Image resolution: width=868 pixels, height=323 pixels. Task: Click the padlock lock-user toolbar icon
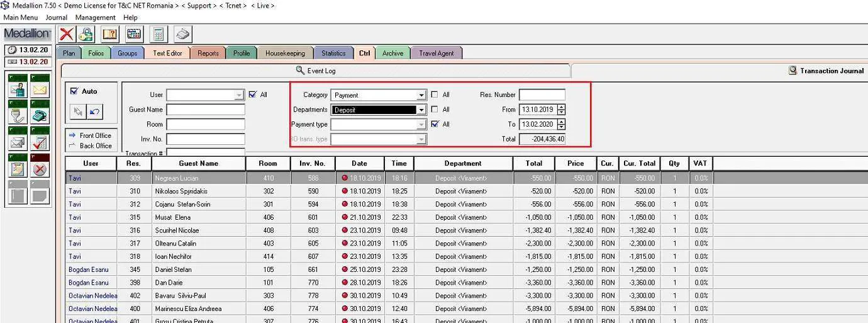pyautogui.click(x=86, y=34)
